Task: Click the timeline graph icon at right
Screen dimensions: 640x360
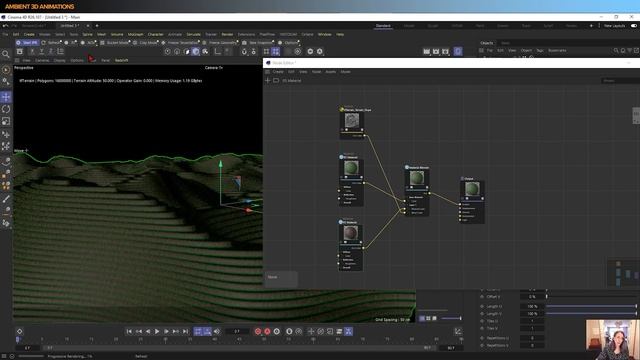Action: click(x=458, y=331)
